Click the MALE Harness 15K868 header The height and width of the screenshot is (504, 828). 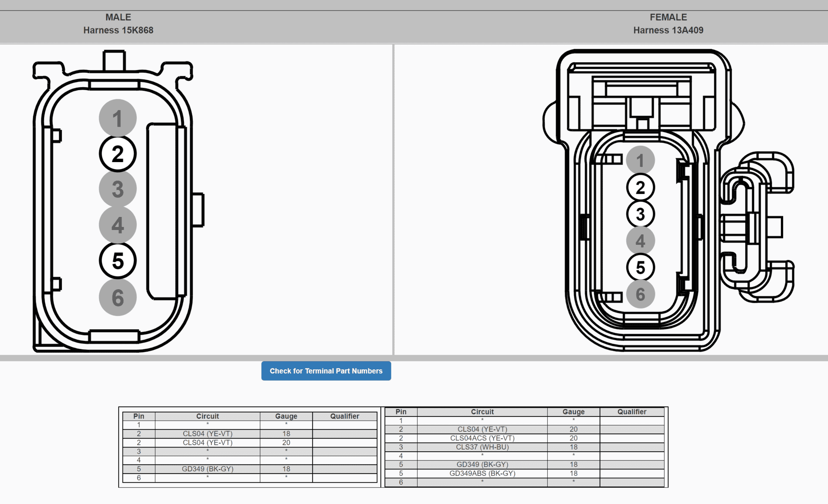point(118,24)
